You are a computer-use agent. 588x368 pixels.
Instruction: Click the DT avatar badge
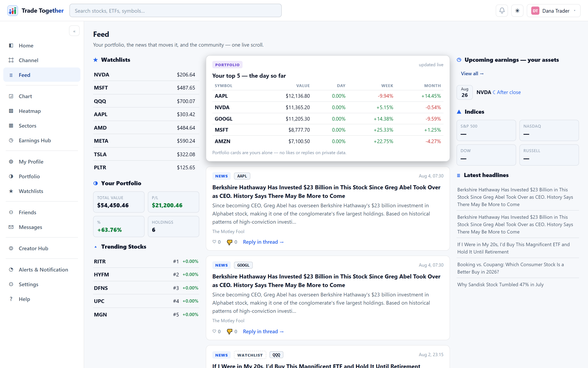click(x=535, y=11)
